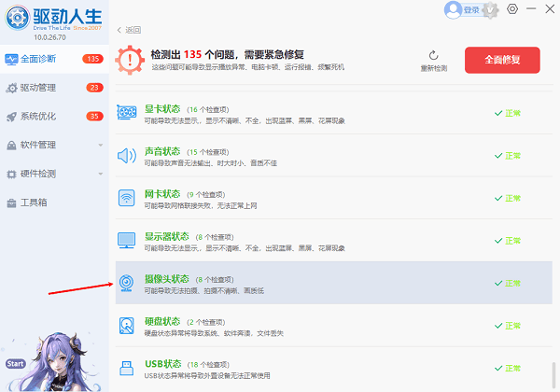The image size is (560, 392).
Task: Open settings via the hexagon gear icon
Action: [512, 9]
